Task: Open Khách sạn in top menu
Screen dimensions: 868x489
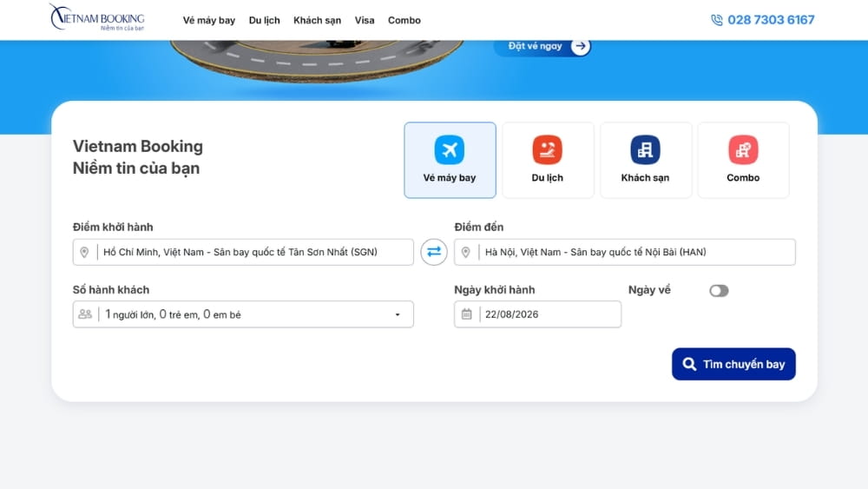Action: pyautogui.click(x=317, y=21)
